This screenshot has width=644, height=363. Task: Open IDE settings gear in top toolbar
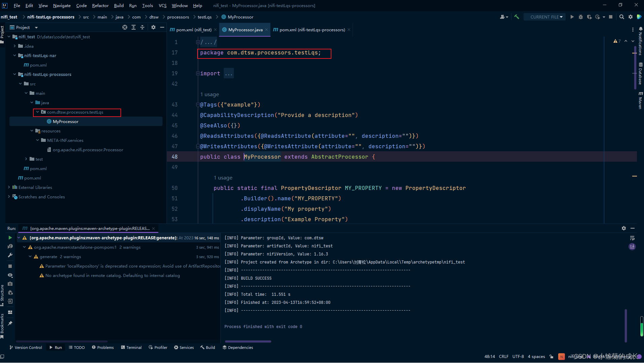631,17
